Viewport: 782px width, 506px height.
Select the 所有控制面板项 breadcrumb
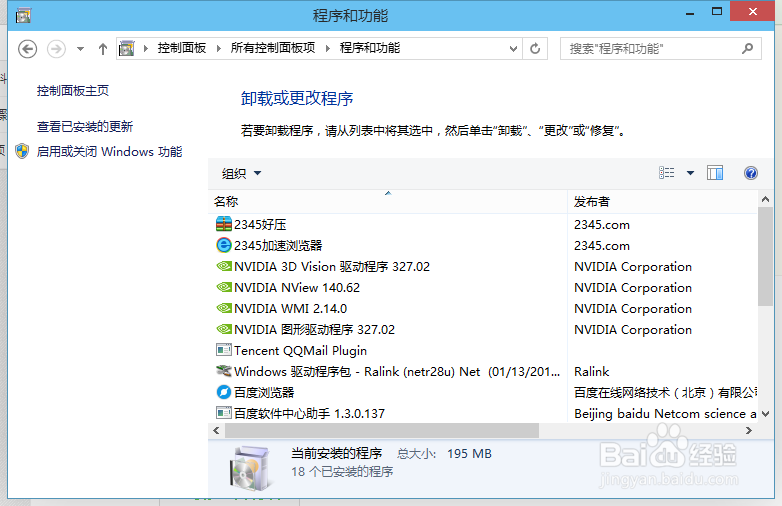(273, 48)
